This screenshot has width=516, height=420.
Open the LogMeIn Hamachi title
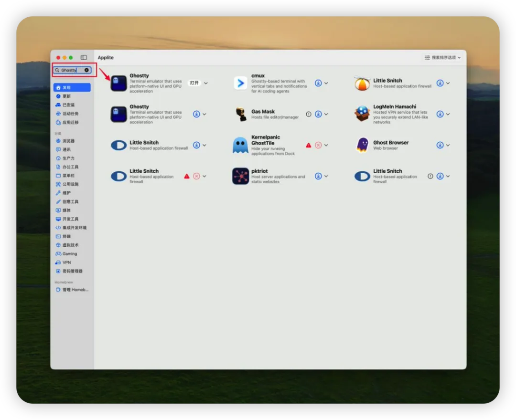(395, 106)
